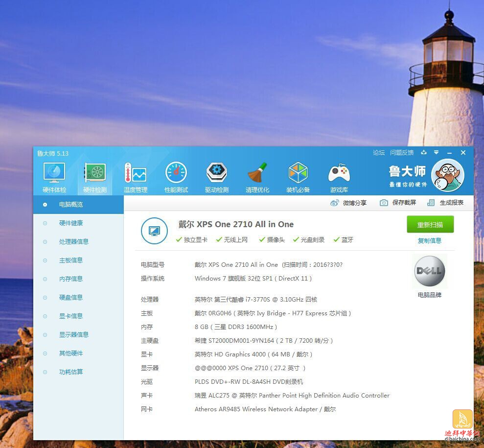Click the 8 GB 三星 DDR3 memory value

coord(236,327)
